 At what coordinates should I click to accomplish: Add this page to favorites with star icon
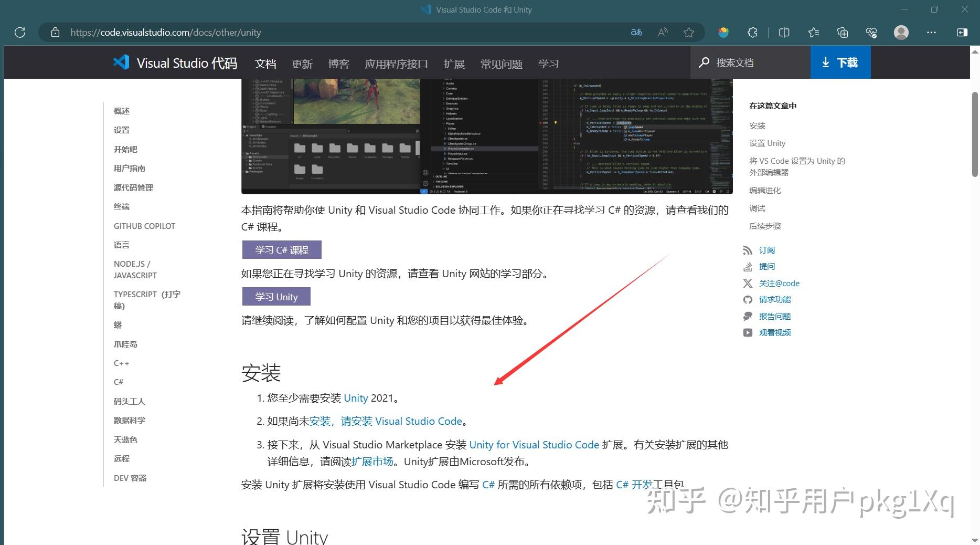point(688,32)
